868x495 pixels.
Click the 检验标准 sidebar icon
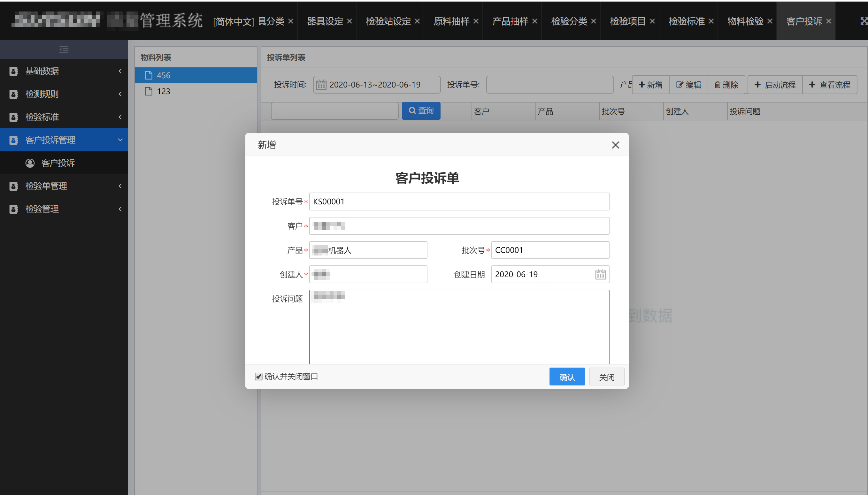click(x=14, y=117)
